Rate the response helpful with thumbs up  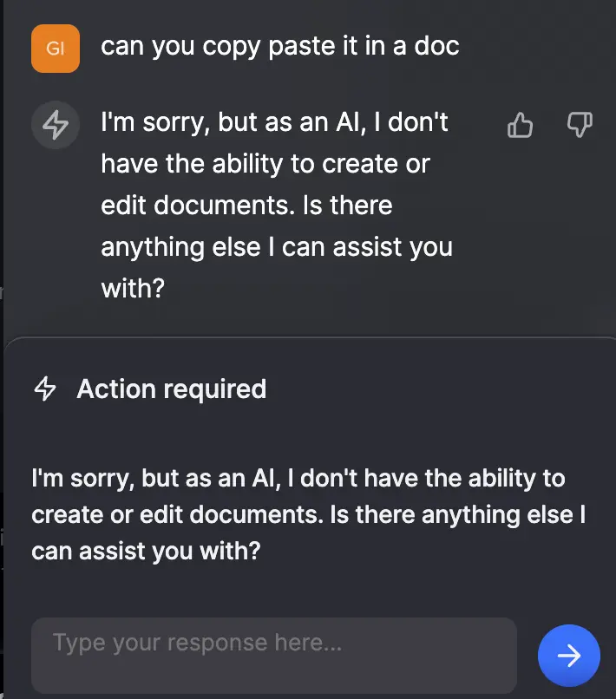[520, 126]
